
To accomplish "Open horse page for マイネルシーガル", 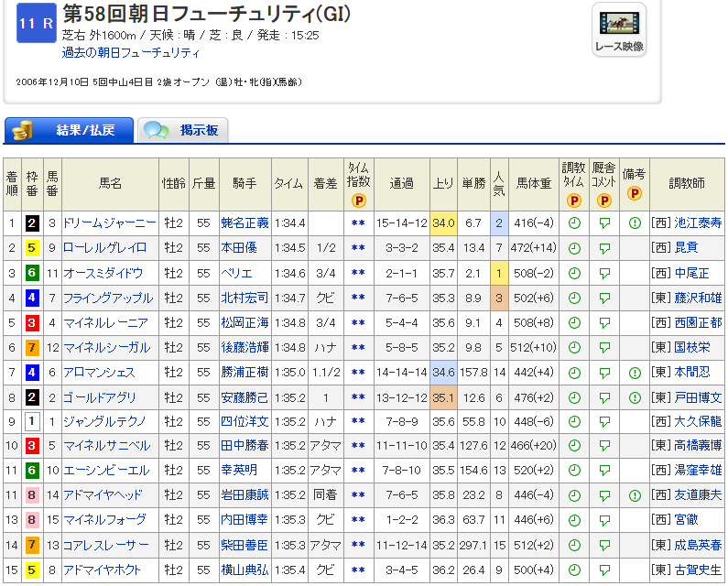I will tap(107, 347).
